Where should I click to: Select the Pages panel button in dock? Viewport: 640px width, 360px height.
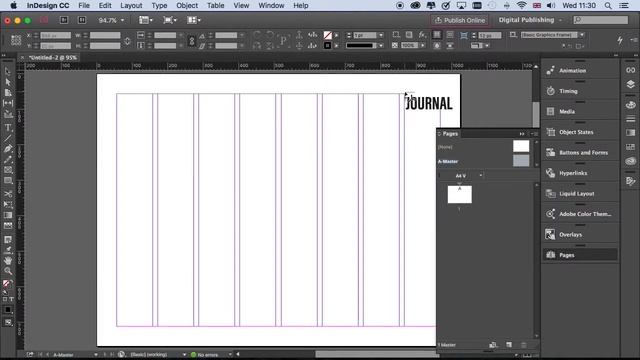click(580, 255)
